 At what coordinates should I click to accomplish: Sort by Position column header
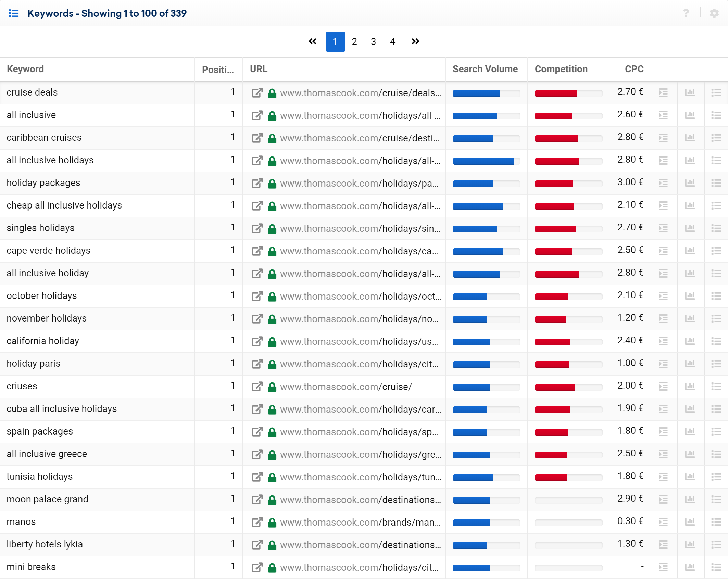pyautogui.click(x=218, y=70)
